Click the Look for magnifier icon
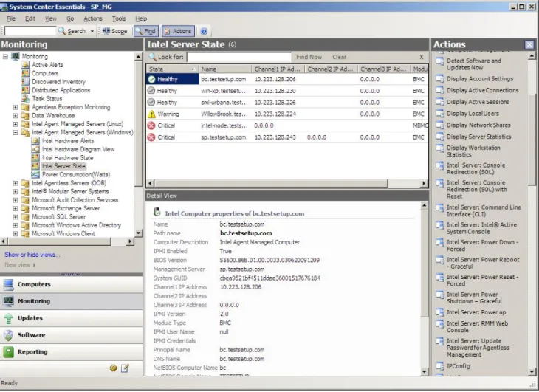This screenshot has width=539, height=392. [153, 57]
